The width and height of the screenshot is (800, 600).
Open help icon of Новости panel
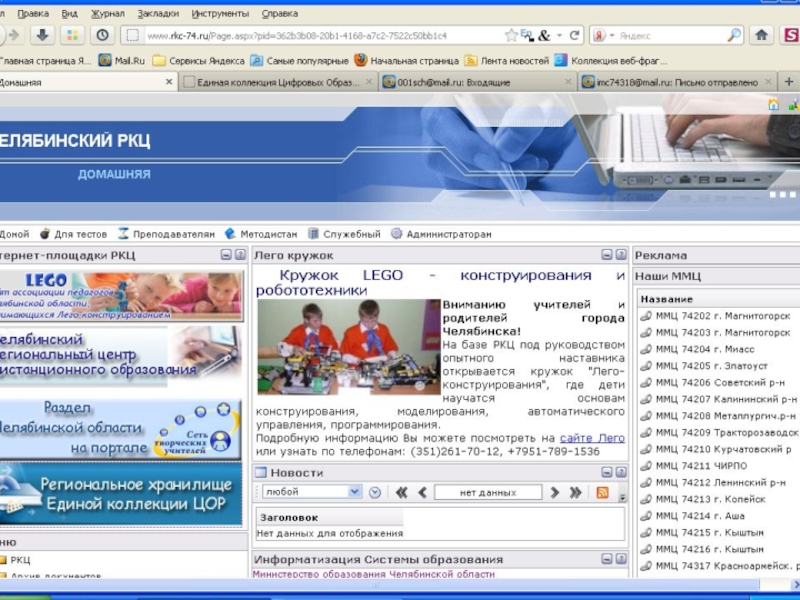[620, 472]
